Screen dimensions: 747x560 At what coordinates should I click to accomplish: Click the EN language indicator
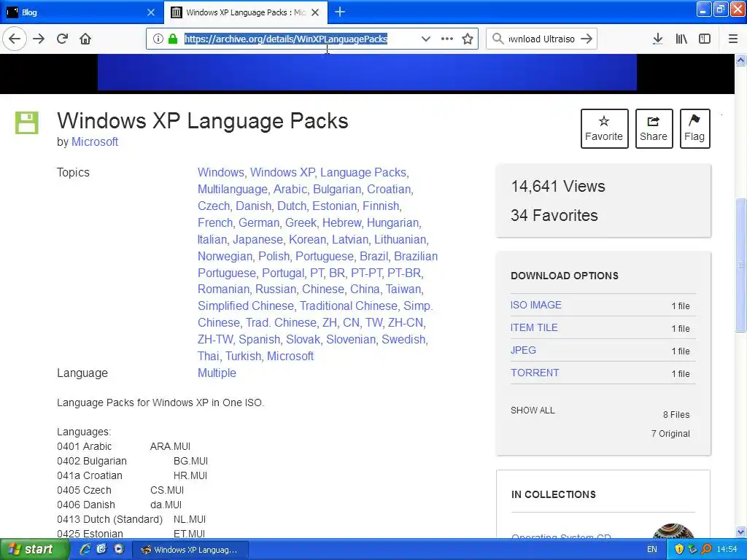pos(652,550)
